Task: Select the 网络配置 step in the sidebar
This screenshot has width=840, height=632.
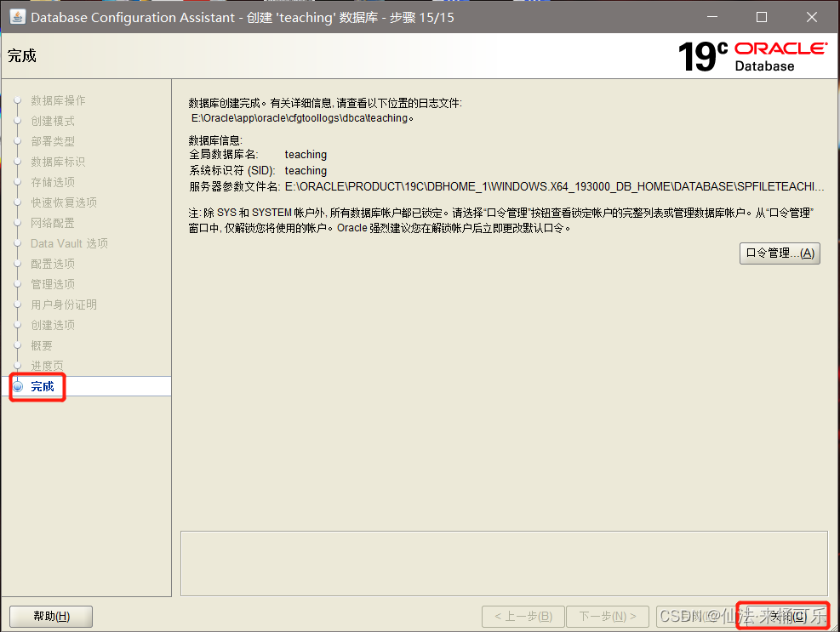Action: 53,223
